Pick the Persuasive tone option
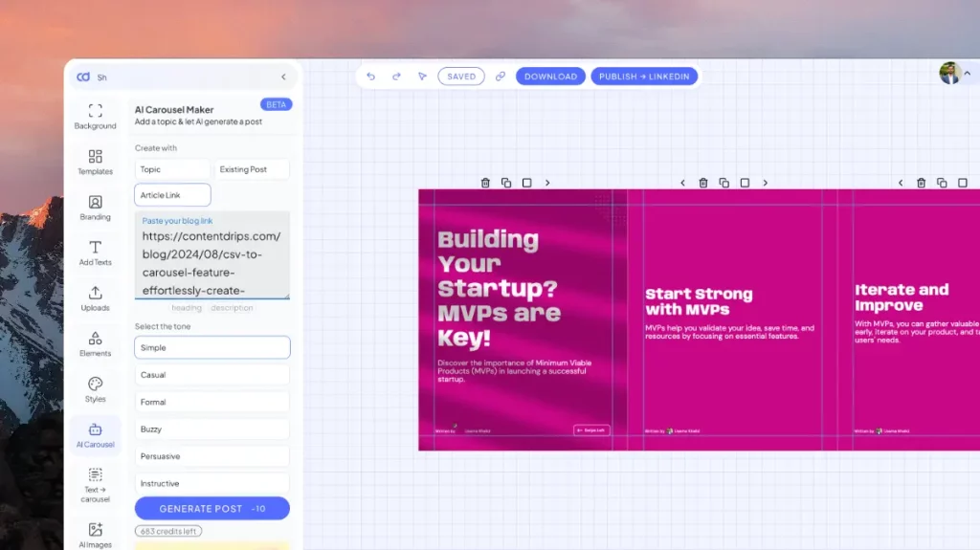This screenshot has height=550, width=980. click(212, 456)
